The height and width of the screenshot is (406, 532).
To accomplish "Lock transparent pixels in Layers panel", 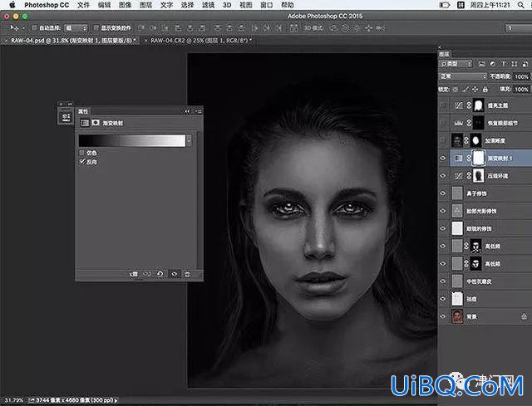I will coord(456,90).
